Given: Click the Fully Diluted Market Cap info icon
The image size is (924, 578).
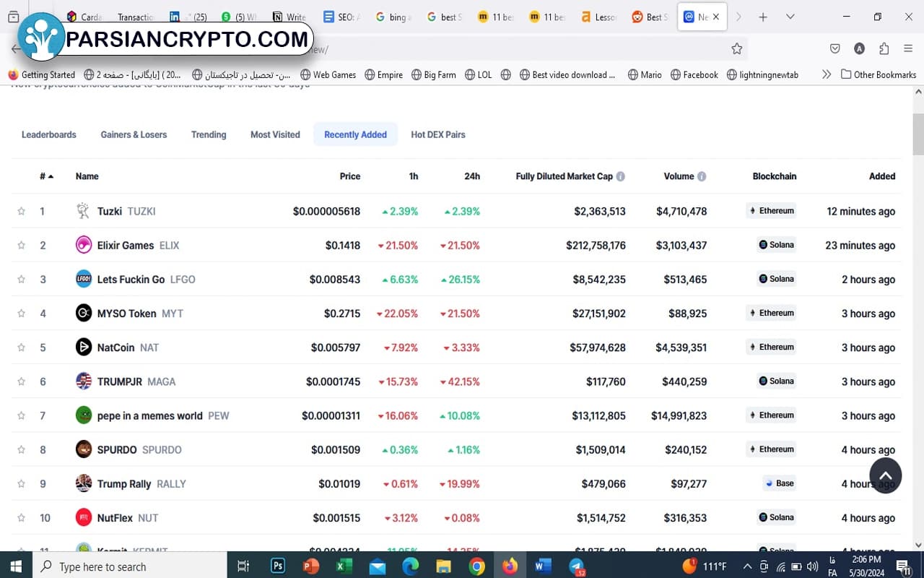Looking at the screenshot, I should (x=620, y=176).
